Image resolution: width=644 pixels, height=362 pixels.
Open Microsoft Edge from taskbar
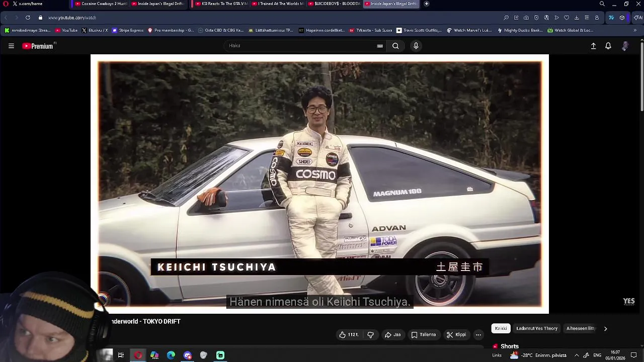171,355
